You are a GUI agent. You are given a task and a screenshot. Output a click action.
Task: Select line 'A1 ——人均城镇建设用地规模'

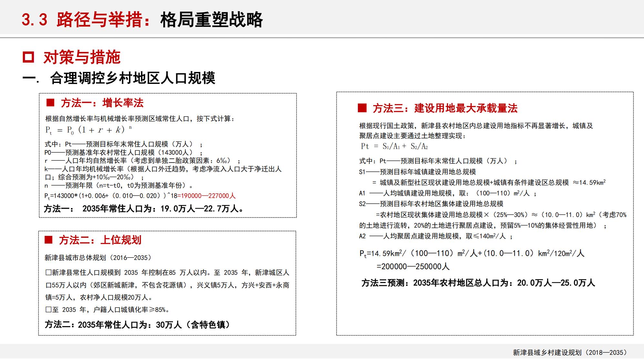pyautogui.click(x=448, y=193)
